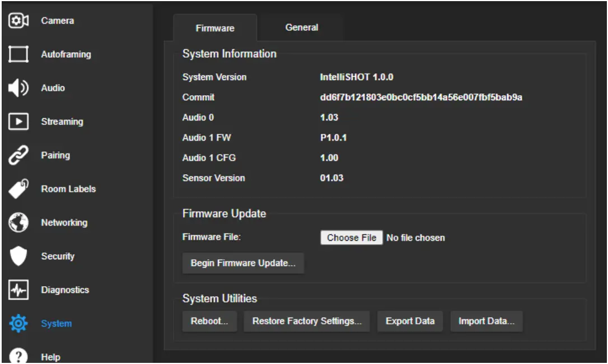Image resolution: width=608 pixels, height=364 pixels.
Task: Click Restore Factory Settings
Action: [307, 321]
